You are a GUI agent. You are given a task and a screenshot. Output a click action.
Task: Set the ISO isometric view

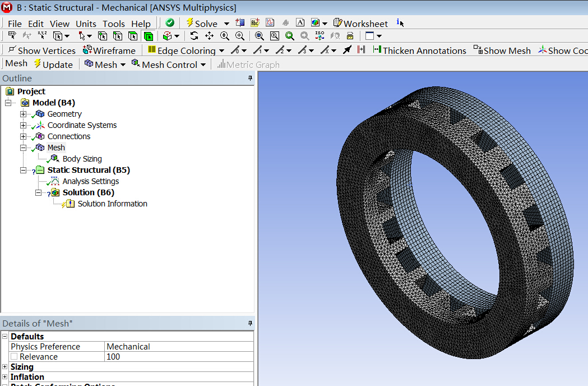tap(320, 36)
